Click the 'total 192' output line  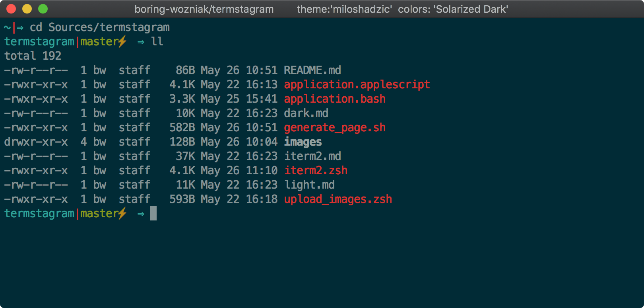[x=33, y=56]
